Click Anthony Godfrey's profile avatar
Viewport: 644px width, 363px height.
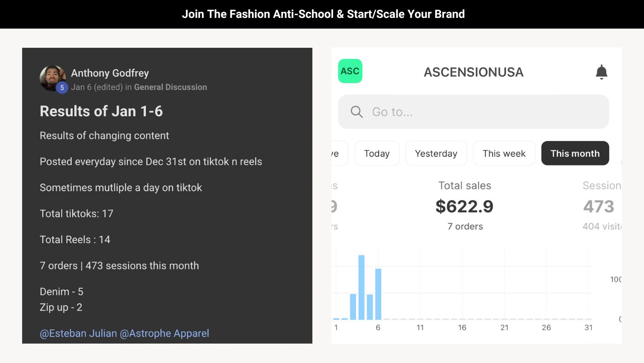click(x=52, y=78)
